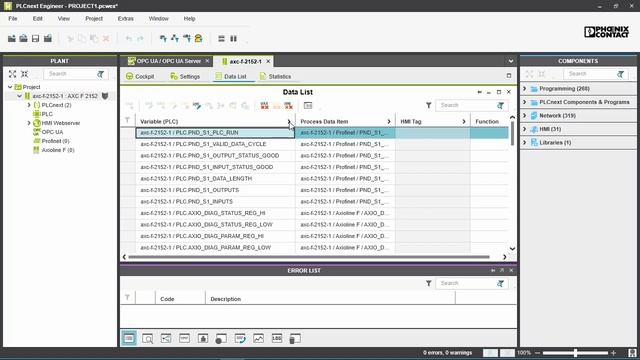Screen dimensions: 640x360
Task: Clear the Error List search filter icon
Action: (500, 284)
